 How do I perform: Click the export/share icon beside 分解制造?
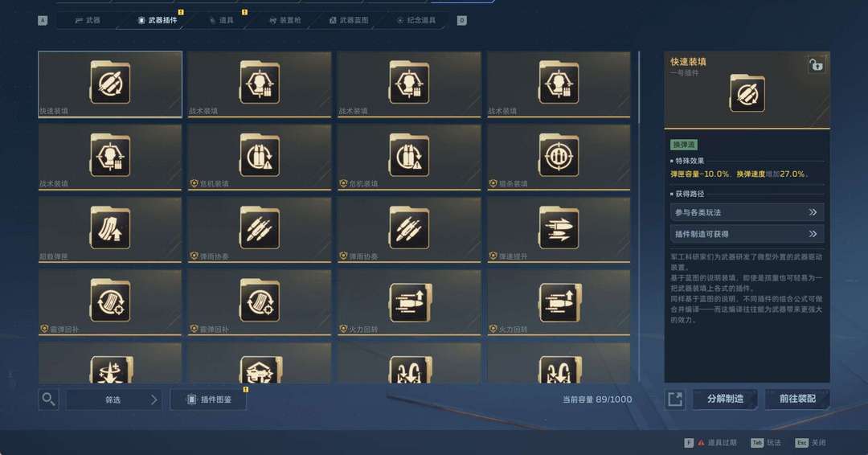[x=675, y=399]
